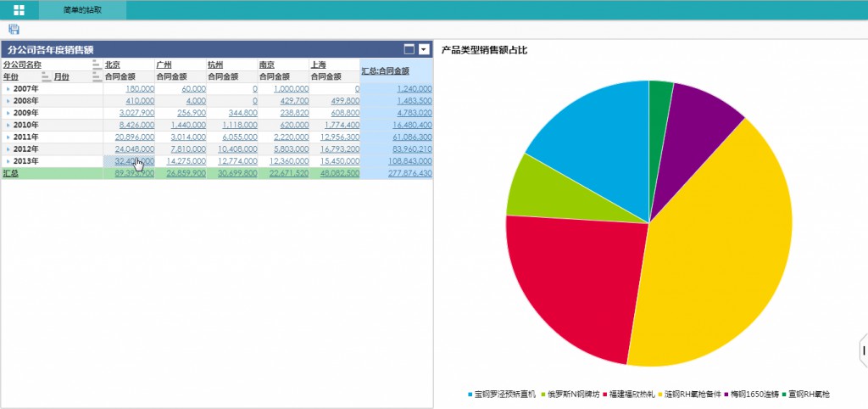Maximize the 分公司各年度销售额 panel
Image resolution: width=868 pixels, height=409 pixels.
(x=409, y=49)
